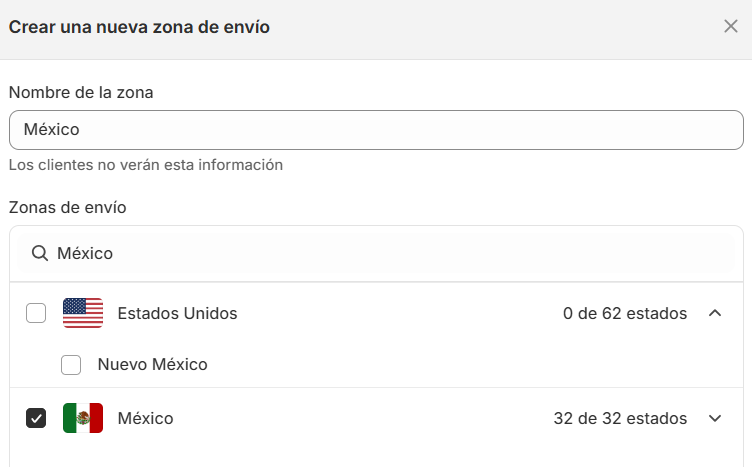Image resolution: width=752 pixels, height=467 pixels.
Task: Collapse the Estados Unidos states list
Action: (715, 313)
